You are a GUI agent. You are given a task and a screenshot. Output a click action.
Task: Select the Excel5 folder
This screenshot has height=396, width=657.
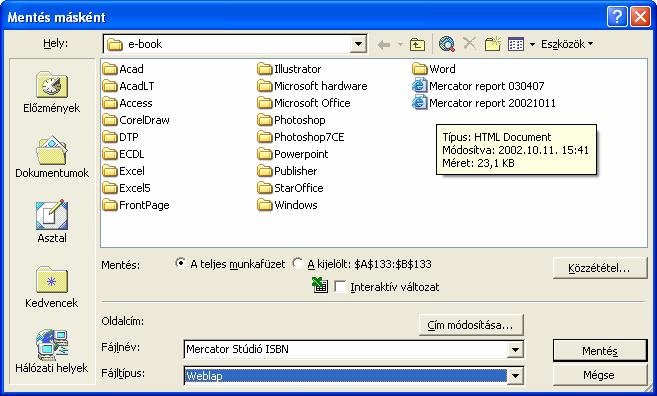[127, 188]
